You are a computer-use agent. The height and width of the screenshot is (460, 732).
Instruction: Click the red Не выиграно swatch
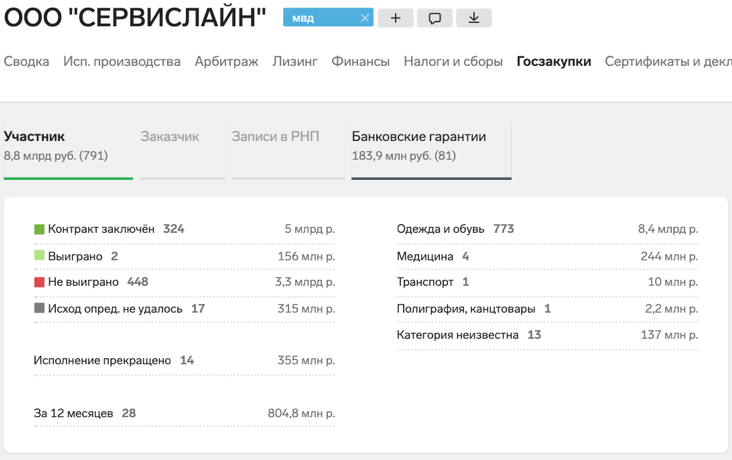[39, 282]
